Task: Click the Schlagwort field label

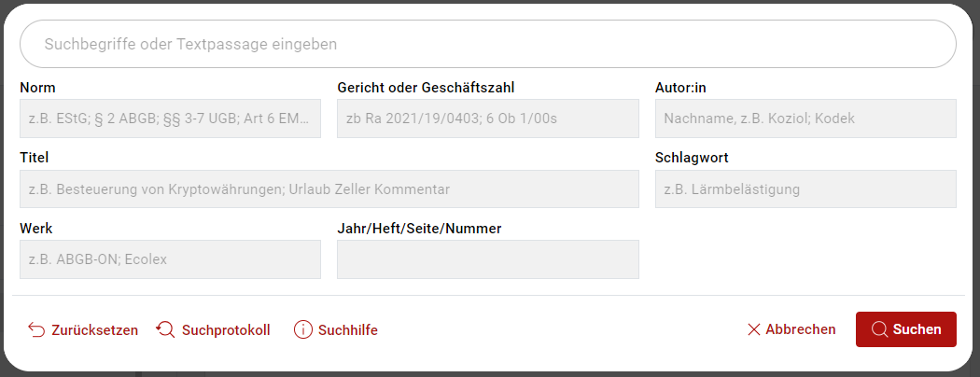Action: pos(692,158)
